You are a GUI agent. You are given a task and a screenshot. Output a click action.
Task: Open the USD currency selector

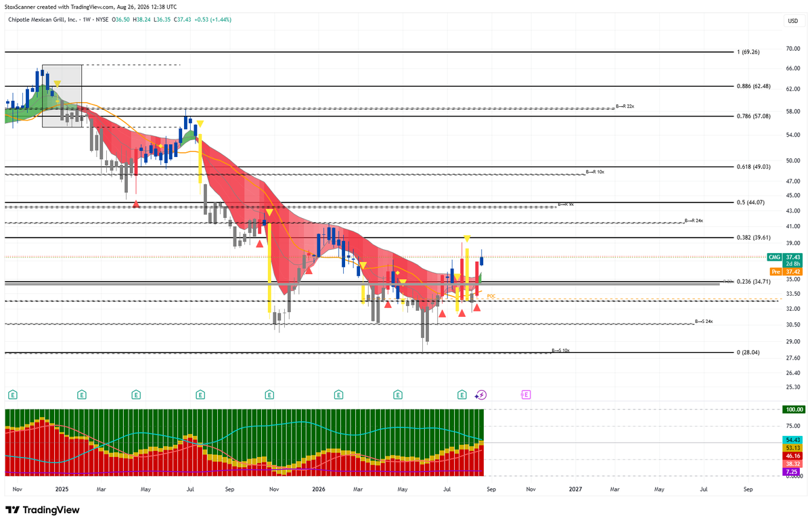pyautogui.click(x=793, y=21)
